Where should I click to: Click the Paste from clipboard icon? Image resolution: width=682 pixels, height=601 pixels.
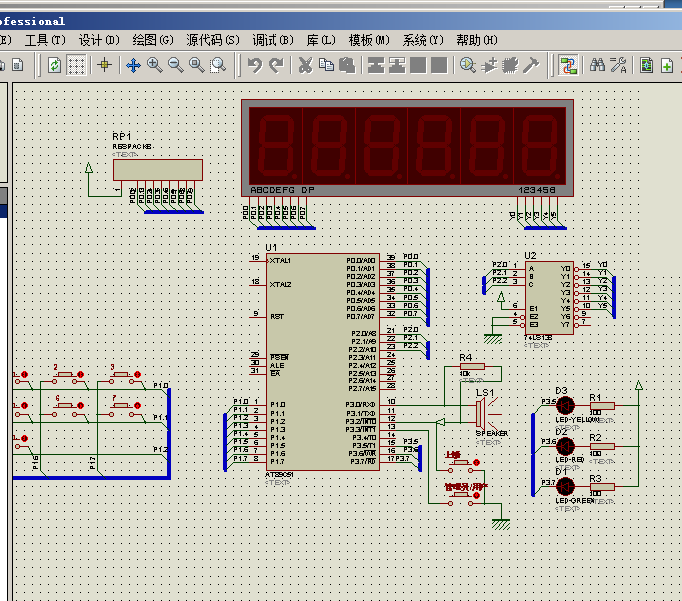click(x=347, y=65)
